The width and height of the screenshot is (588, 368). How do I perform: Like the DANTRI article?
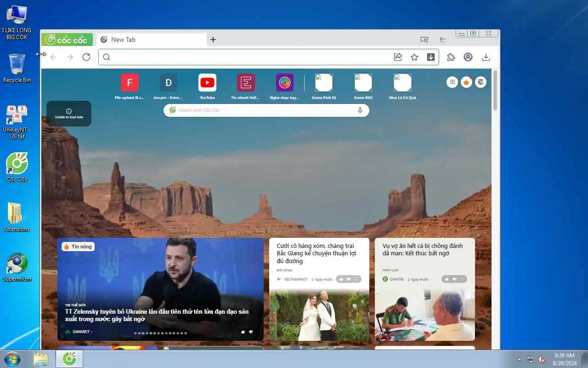(447, 279)
